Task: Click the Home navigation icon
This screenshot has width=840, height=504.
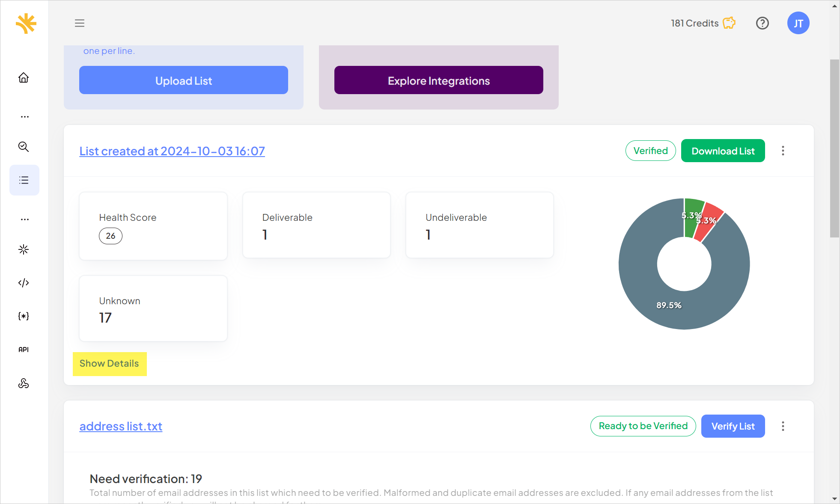Action: pyautogui.click(x=24, y=77)
